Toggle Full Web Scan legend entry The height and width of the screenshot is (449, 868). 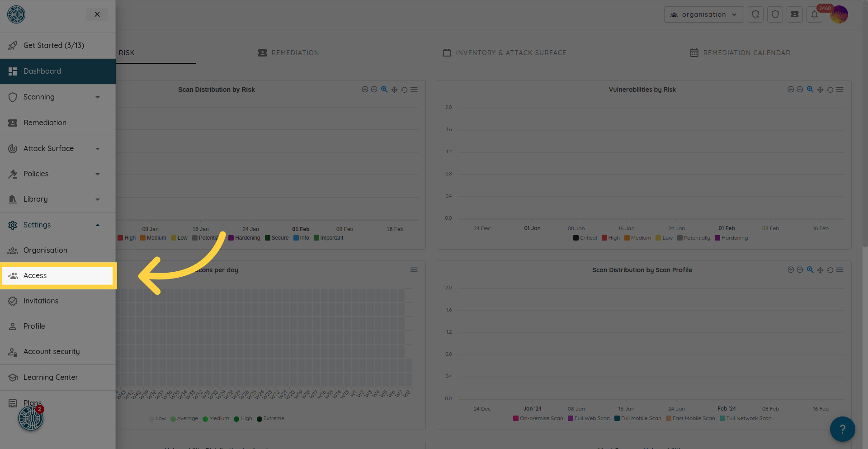(589, 418)
